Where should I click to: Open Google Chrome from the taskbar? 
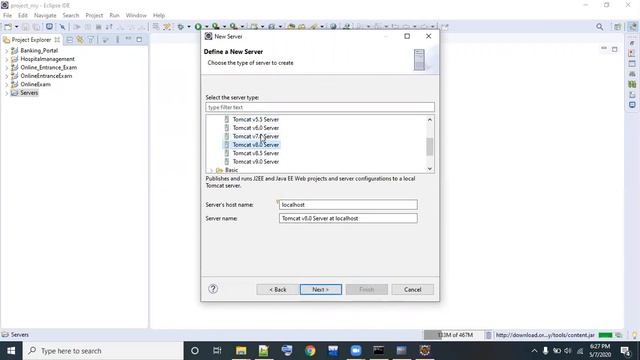(310, 351)
